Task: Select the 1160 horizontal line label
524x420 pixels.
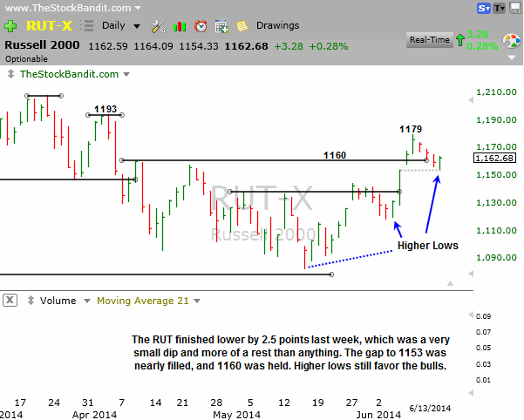Action: [x=335, y=155]
